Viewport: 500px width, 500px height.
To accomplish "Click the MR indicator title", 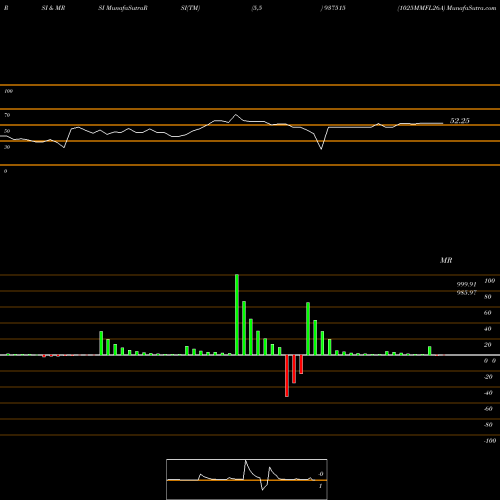I will point(446,260).
